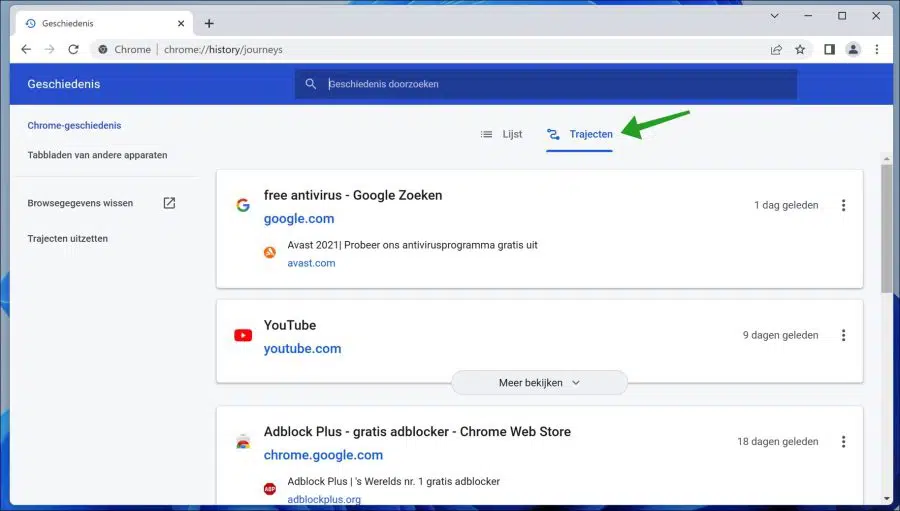Reload the history page
Image resolution: width=900 pixels, height=511 pixels.
pyautogui.click(x=73, y=49)
